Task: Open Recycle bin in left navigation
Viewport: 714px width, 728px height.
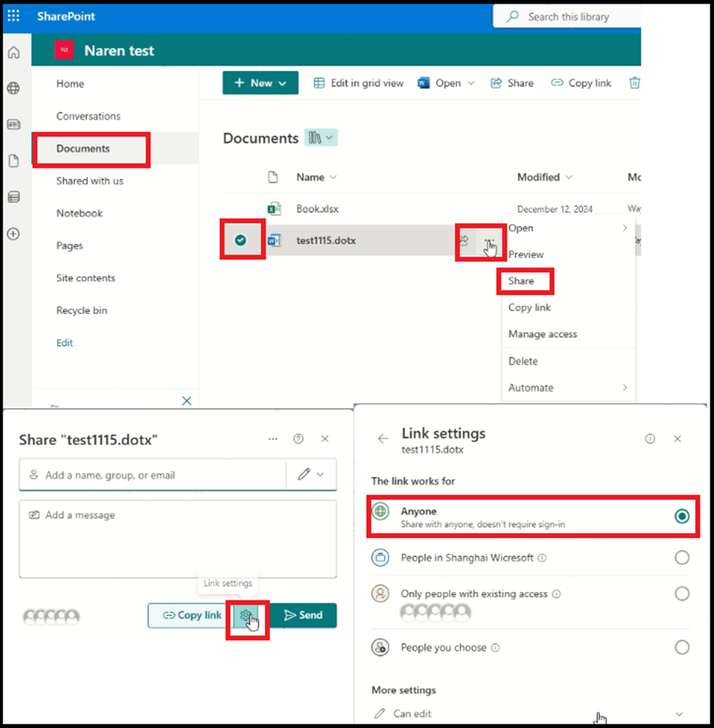Action: click(81, 310)
